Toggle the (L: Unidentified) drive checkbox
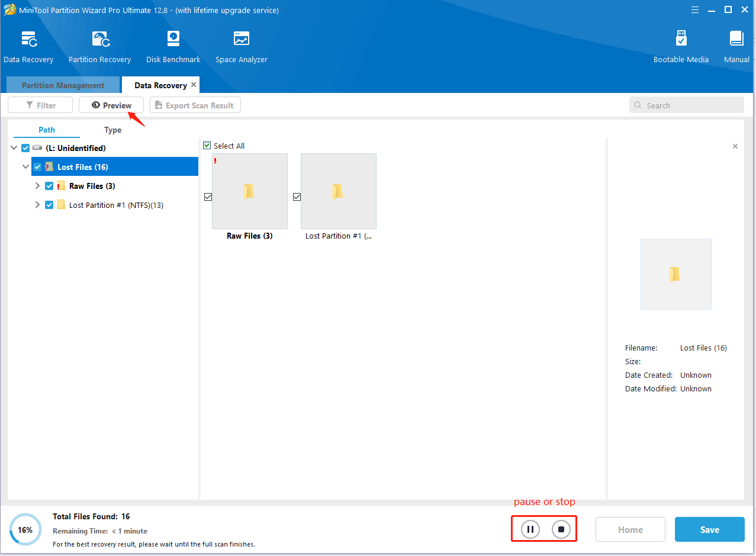The width and height of the screenshot is (756, 556). click(25, 147)
